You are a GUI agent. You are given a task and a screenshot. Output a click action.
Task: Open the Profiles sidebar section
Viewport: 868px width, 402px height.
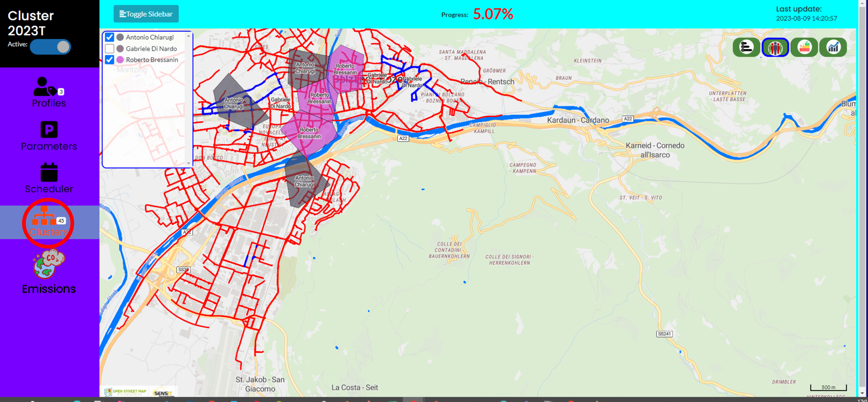49,92
